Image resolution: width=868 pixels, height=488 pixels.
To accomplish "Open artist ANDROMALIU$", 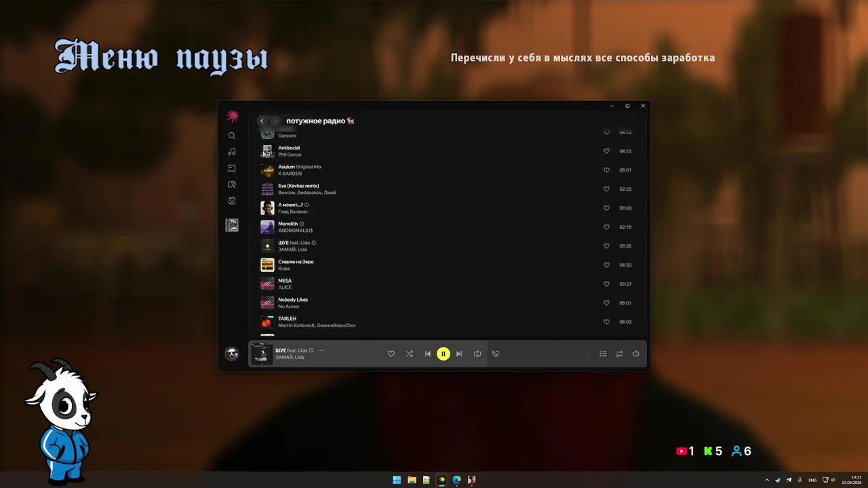I will 295,230.
